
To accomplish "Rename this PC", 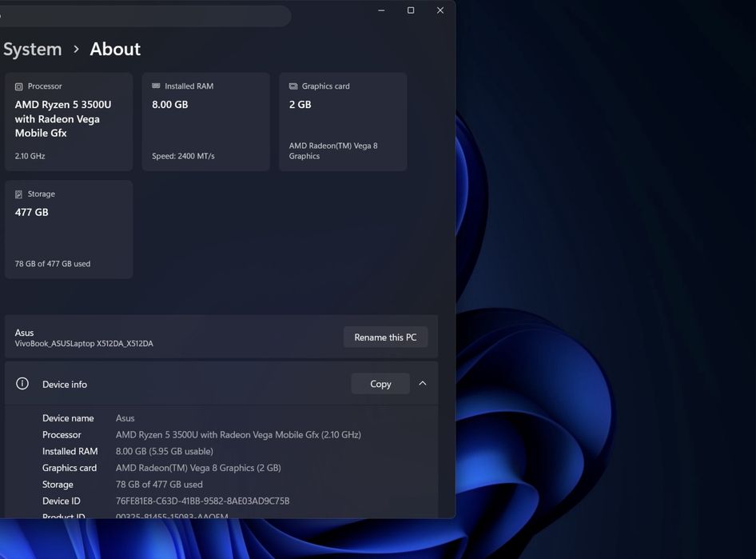I will 385,337.
